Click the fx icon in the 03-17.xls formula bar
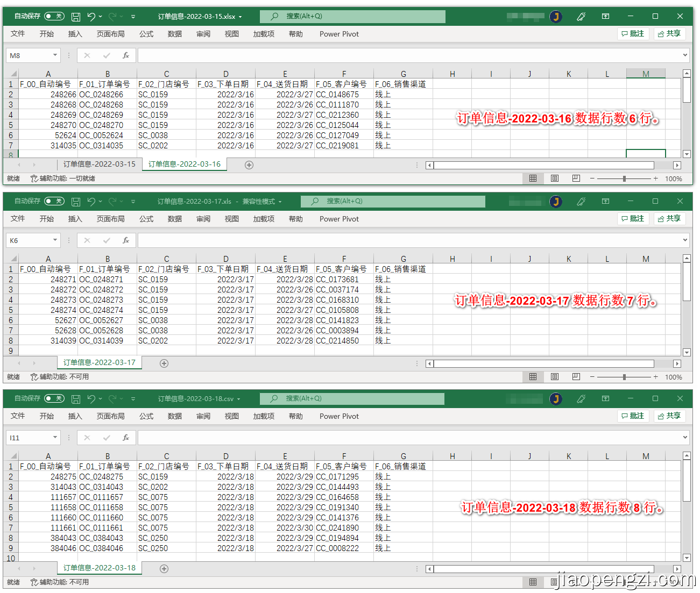Image resolution: width=700 pixels, height=593 pixels. click(x=125, y=240)
